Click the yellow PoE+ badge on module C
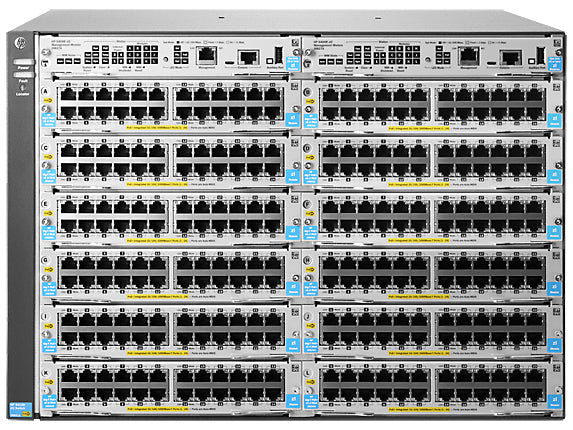 [48, 157]
